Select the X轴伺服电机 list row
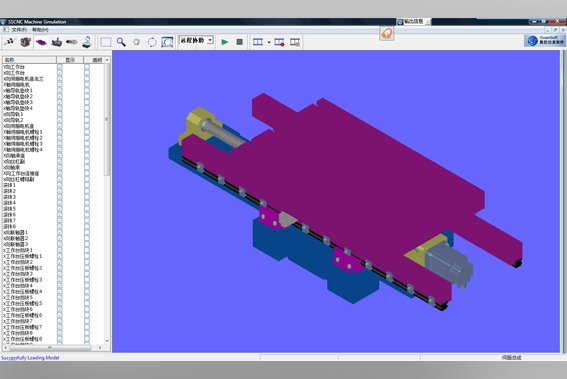 (17, 85)
